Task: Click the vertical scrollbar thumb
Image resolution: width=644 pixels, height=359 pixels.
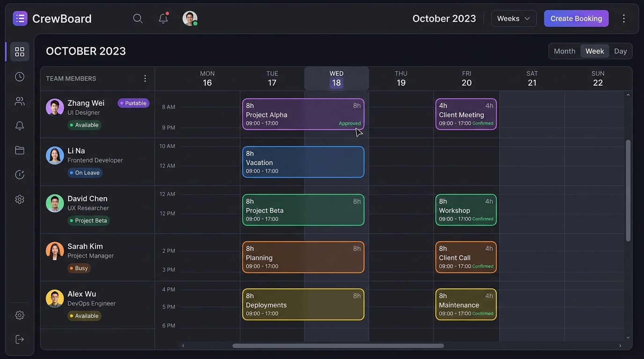Action: [x=628, y=190]
